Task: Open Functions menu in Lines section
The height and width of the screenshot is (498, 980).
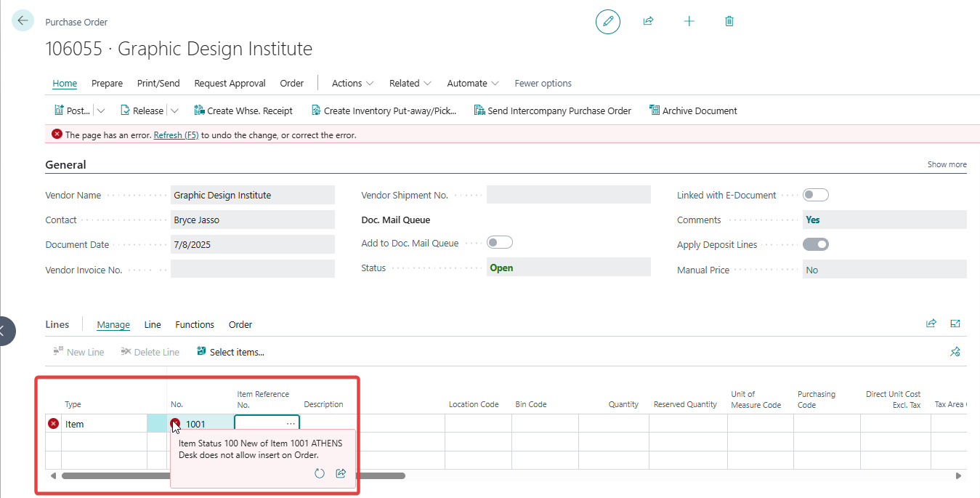Action: click(x=195, y=324)
